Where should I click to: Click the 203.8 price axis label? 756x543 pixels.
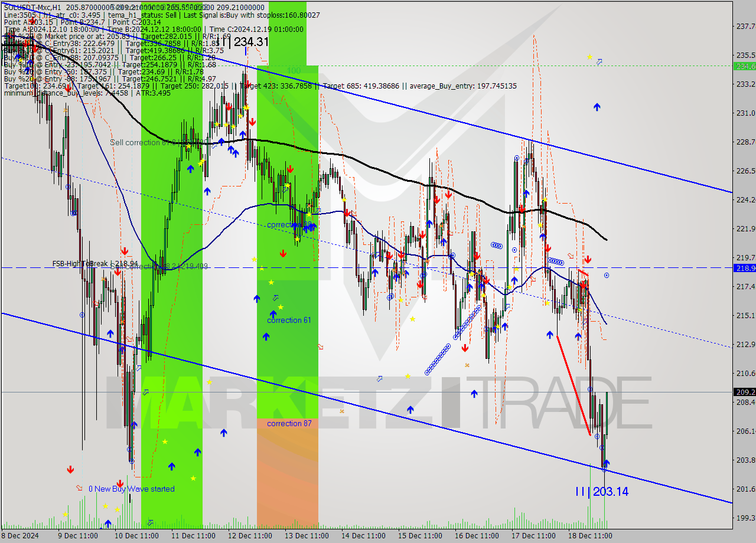point(745,460)
